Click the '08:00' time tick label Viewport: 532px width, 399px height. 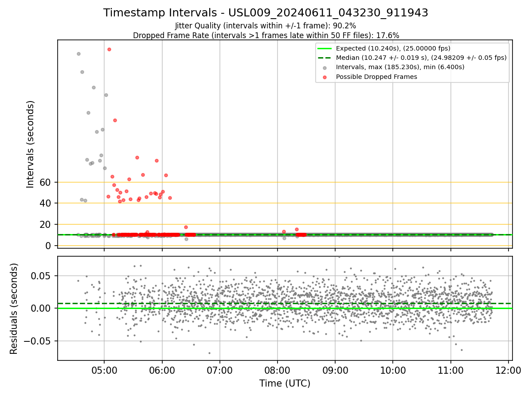point(278,370)
